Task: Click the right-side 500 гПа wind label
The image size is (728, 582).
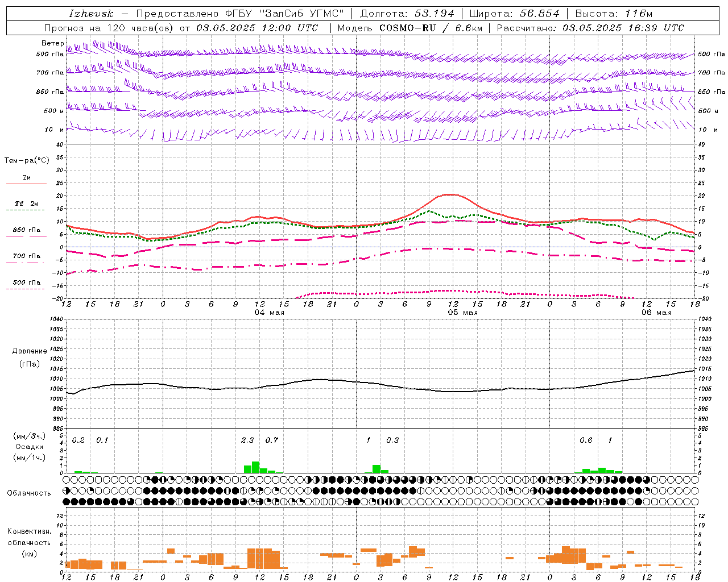Action: pos(712,54)
